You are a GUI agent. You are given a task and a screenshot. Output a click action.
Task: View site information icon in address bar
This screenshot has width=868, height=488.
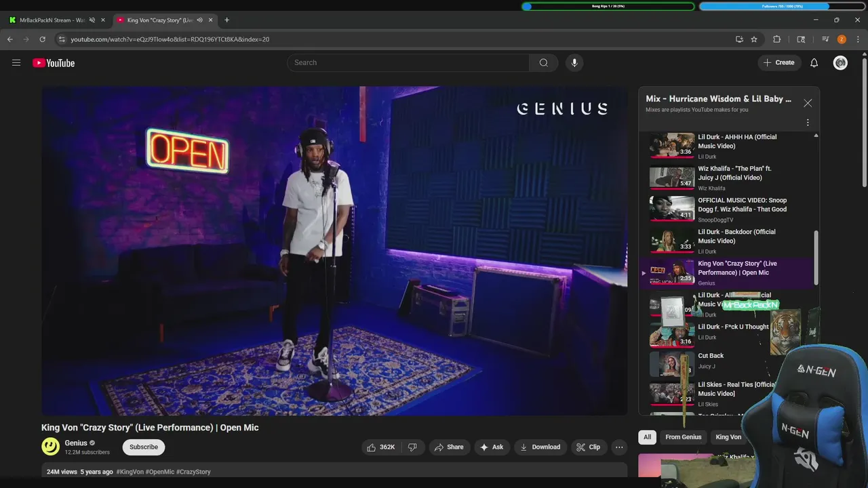[62, 39]
